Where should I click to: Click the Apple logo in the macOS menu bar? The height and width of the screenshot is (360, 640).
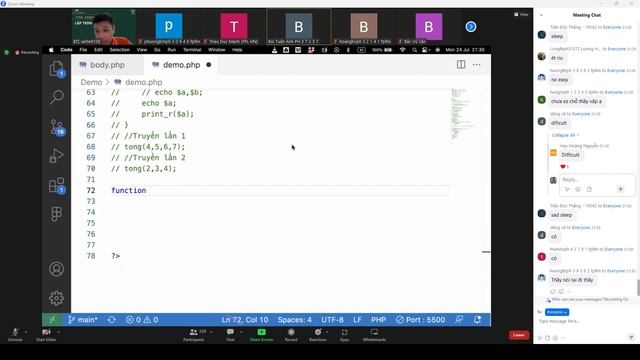coord(51,50)
